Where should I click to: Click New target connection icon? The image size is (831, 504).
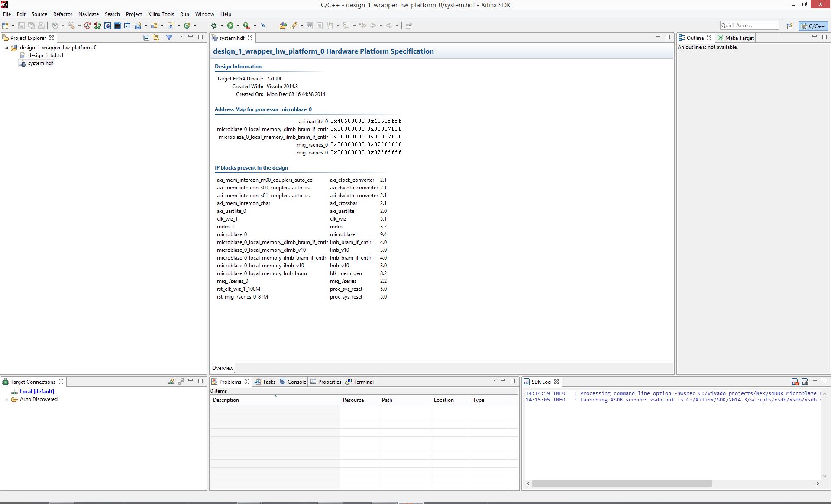[x=171, y=382]
